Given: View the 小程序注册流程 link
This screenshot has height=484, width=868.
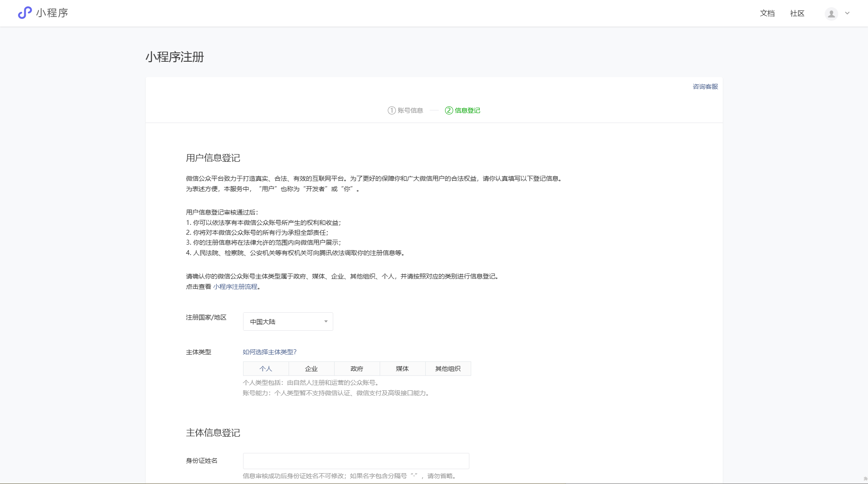Looking at the screenshot, I should tap(235, 287).
